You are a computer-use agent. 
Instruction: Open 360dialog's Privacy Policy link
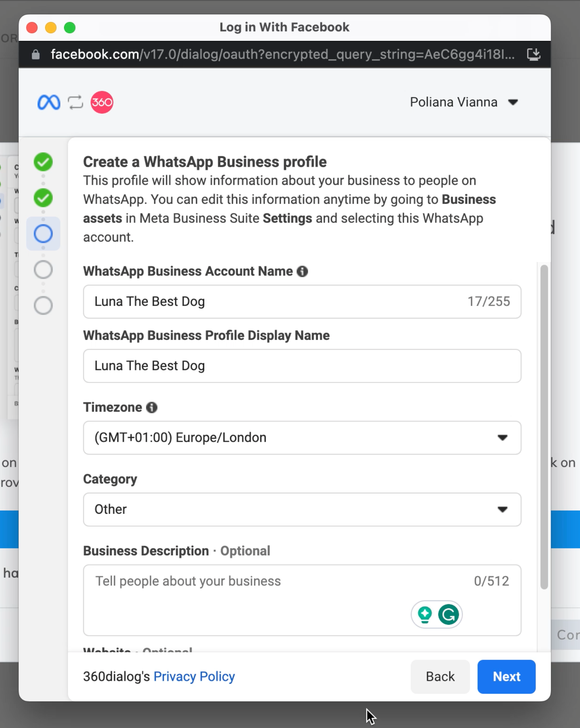tap(194, 676)
